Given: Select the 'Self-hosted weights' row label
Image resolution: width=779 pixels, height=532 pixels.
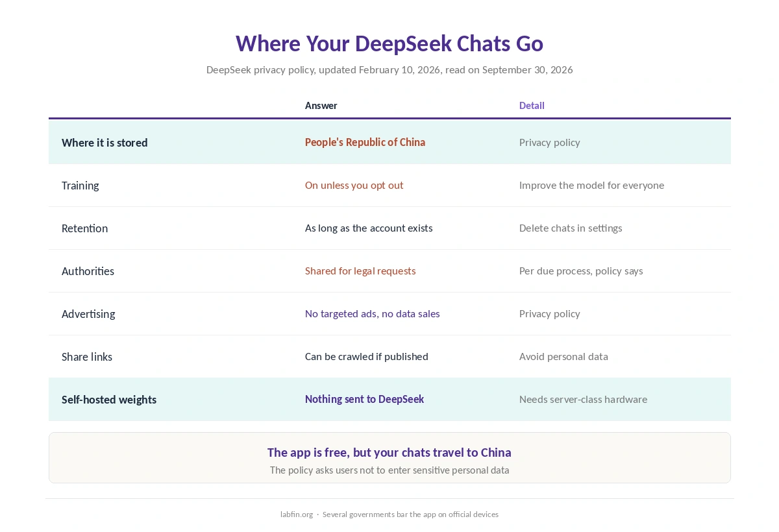Looking at the screenshot, I should (x=109, y=400).
